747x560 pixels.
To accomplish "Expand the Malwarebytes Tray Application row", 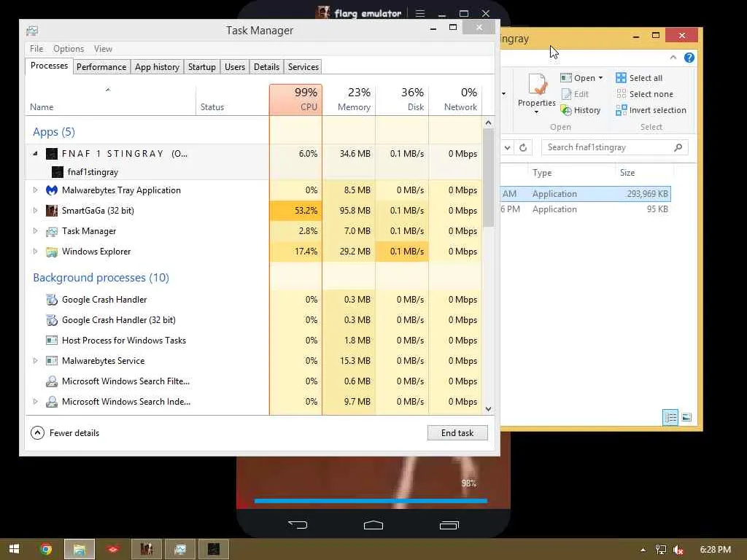I will (35, 190).
